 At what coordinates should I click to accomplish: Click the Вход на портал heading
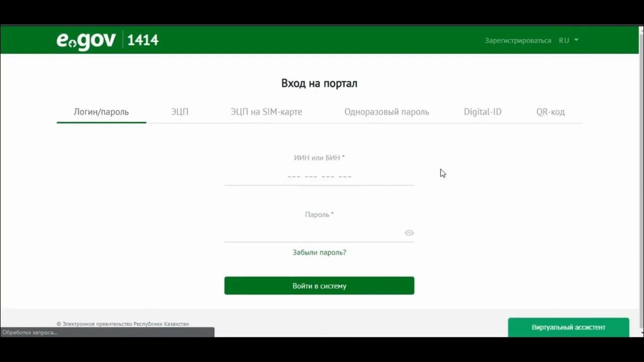coord(319,83)
